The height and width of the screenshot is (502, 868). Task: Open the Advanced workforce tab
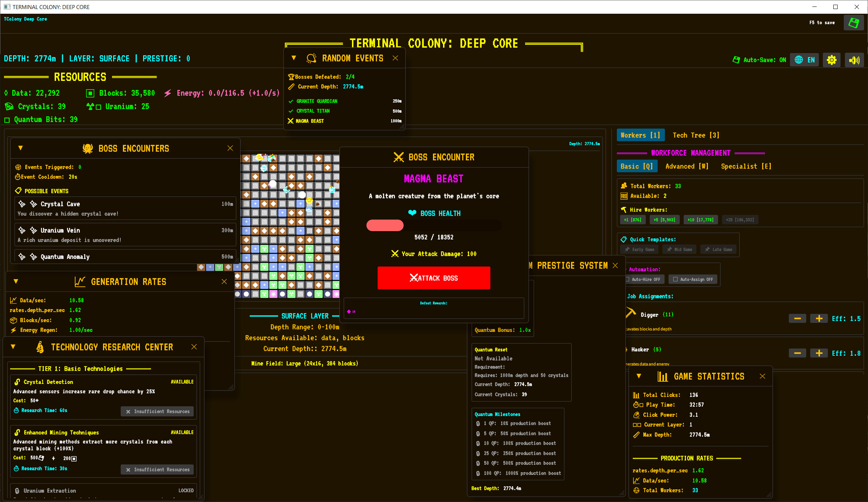point(686,166)
